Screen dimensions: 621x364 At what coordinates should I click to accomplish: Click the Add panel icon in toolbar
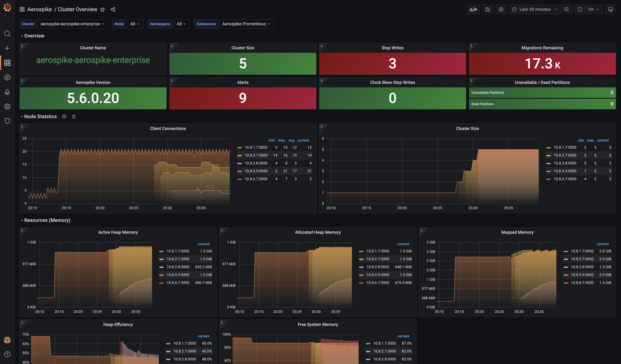(x=473, y=9)
